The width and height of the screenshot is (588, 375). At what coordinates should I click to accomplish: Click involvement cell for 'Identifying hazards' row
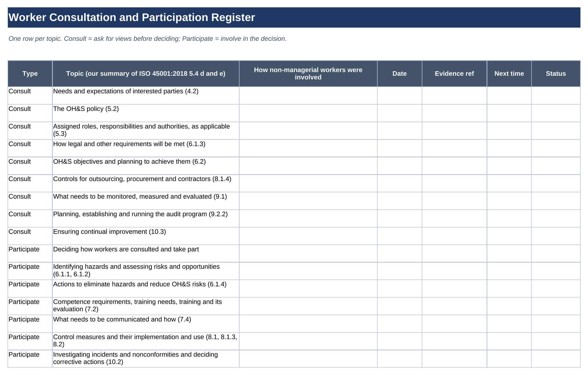point(308,271)
